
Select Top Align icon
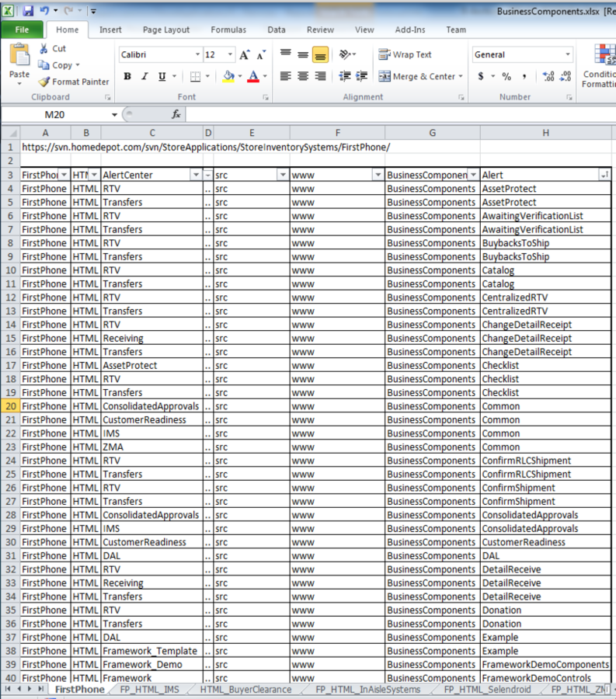click(x=286, y=54)
